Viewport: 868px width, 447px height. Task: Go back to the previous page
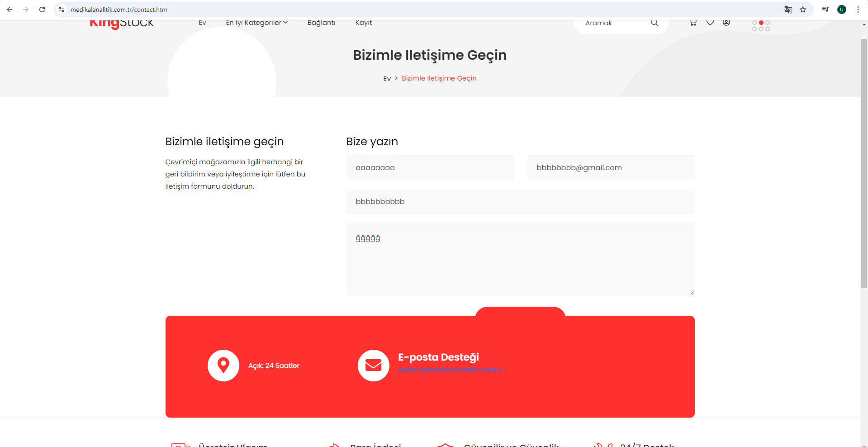pos(9,10)
